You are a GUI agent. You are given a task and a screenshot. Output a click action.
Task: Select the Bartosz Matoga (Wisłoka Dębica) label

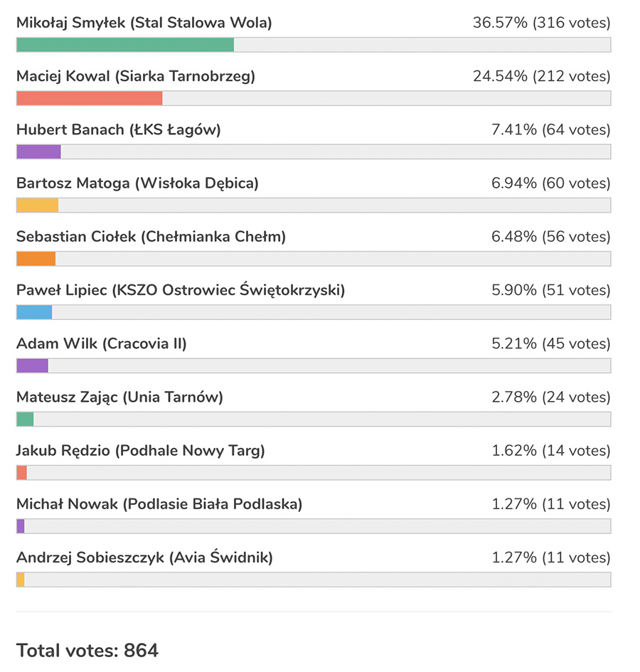point(137,183)
